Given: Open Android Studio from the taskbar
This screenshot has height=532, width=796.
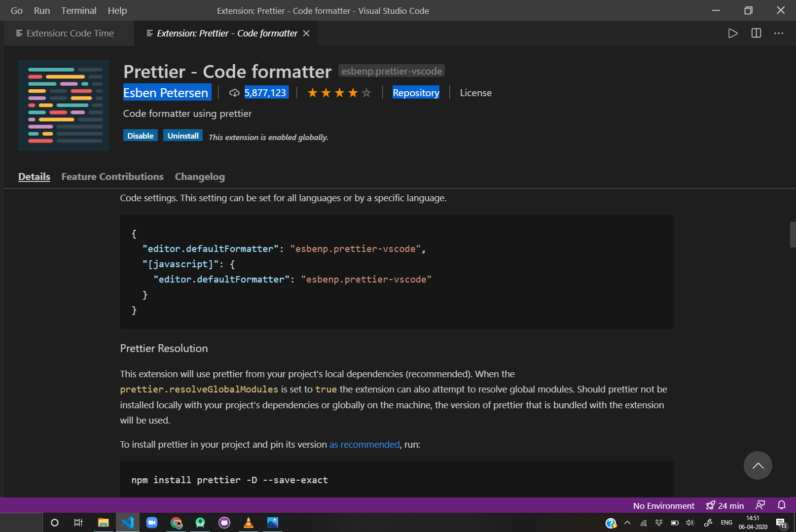Looking at the screenshot, I should pos(200,523).
